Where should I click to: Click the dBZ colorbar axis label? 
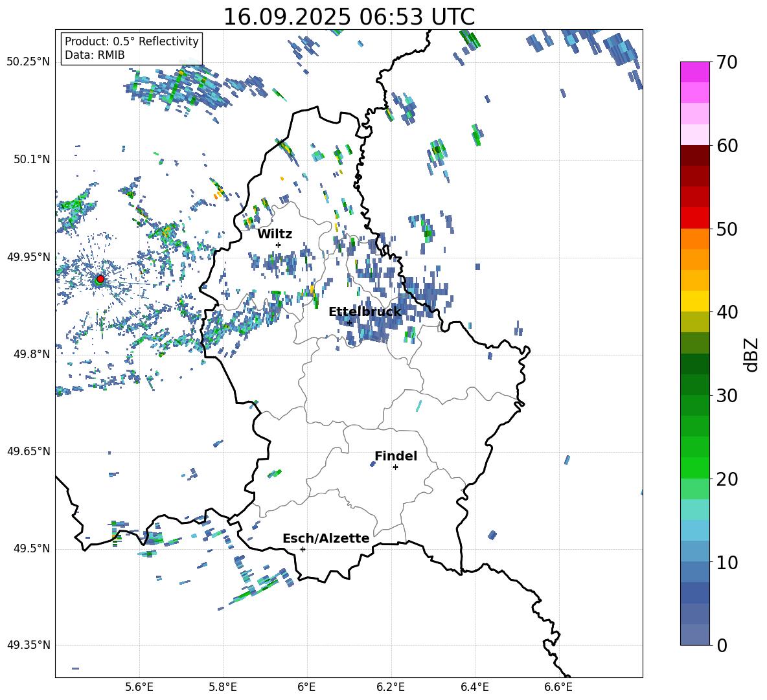click(751, 355)
